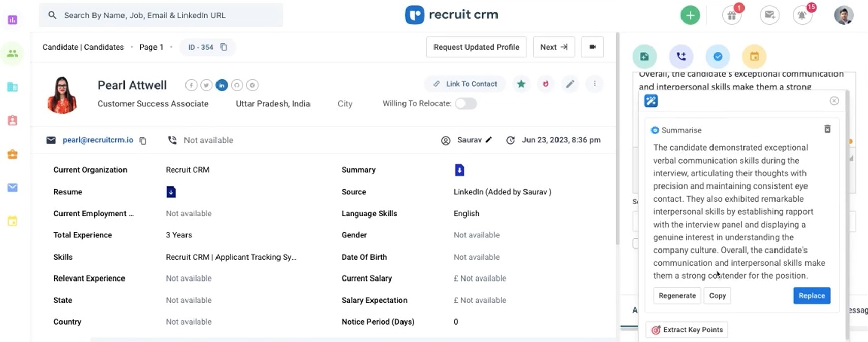Image resolution: width=868 pixels, height=342 pixels.
Task: Click the Uttar Pradesh, India location text
Action: [273, 104]
